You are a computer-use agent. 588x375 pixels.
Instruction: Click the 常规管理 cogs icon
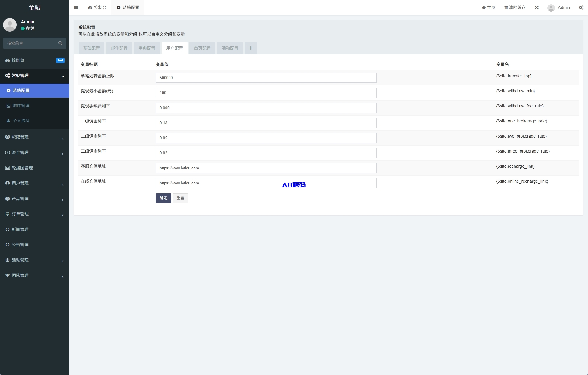(x=8, y=76)
